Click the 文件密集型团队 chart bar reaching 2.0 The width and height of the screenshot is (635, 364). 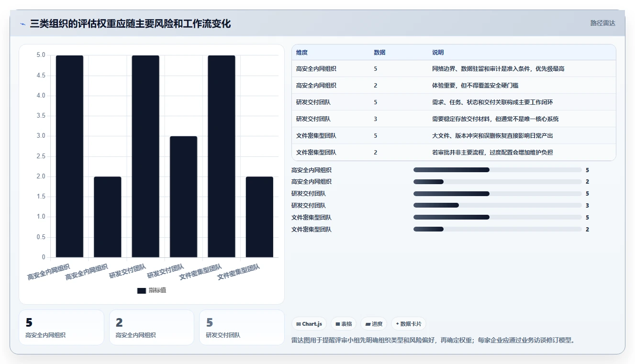259,217
